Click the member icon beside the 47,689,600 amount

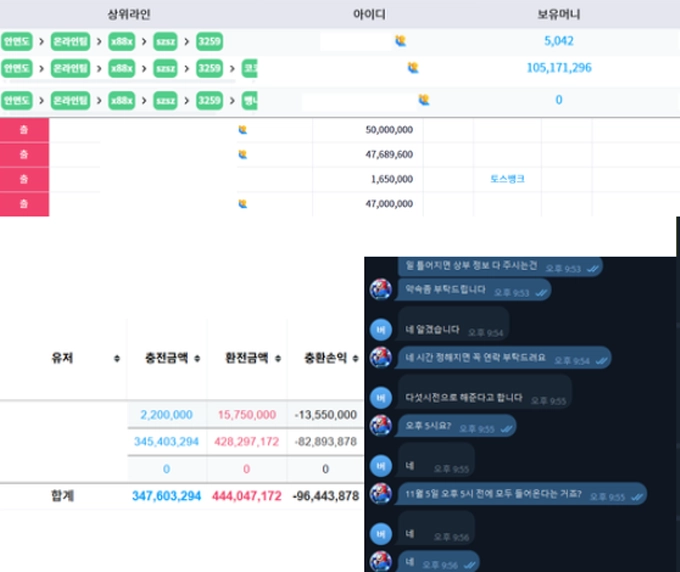(242, 154)
